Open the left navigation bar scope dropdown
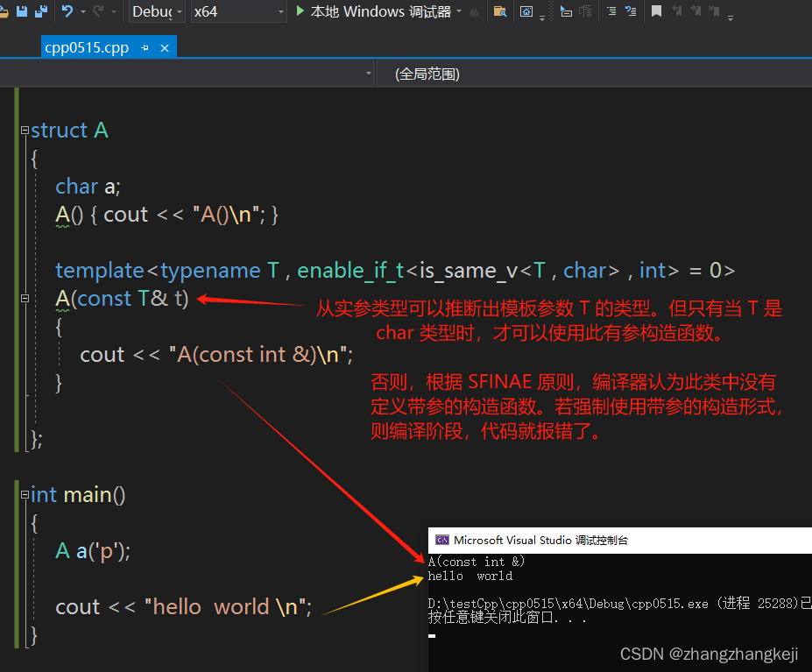812x672 pixels. point(368,74)
